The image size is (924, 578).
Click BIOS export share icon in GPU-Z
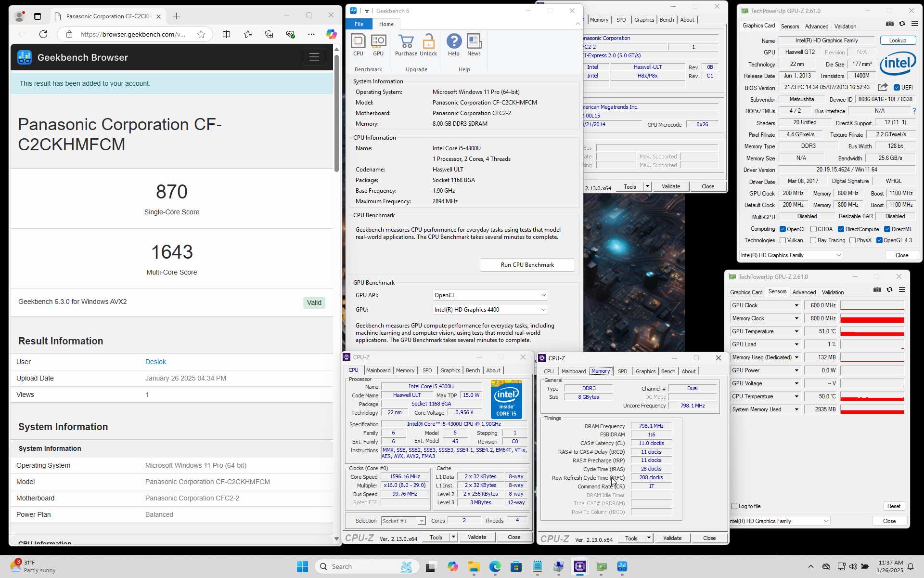[x=883, y=87]
